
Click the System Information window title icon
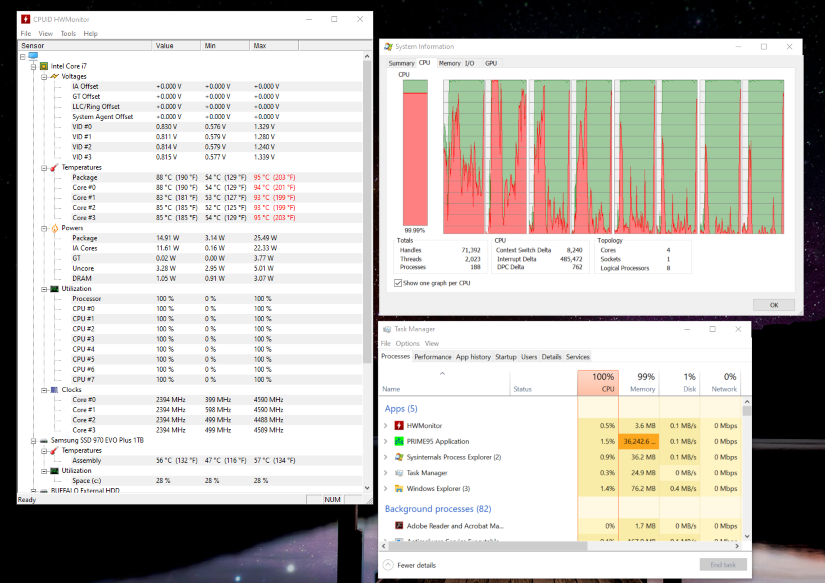388,47
